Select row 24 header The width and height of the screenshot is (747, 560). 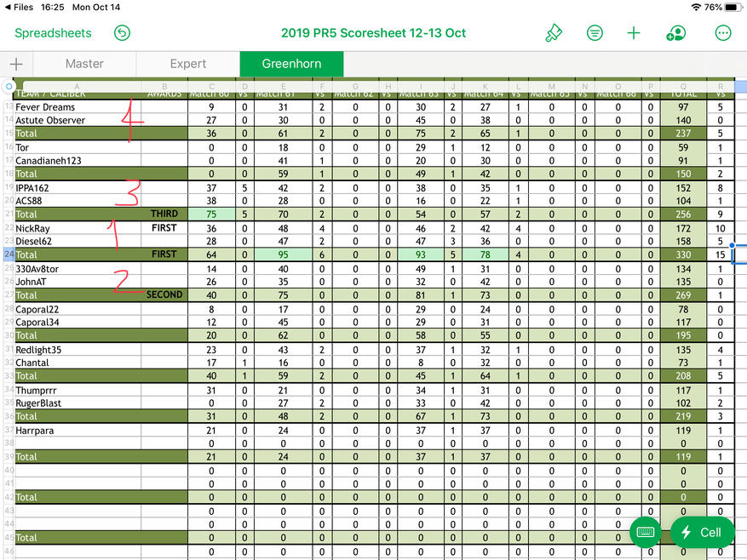9,254
